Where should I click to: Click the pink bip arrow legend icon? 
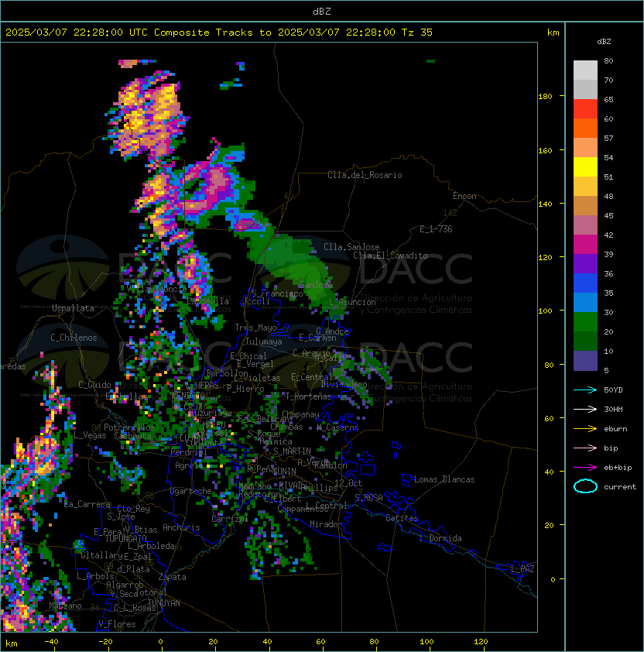point(585,448)
